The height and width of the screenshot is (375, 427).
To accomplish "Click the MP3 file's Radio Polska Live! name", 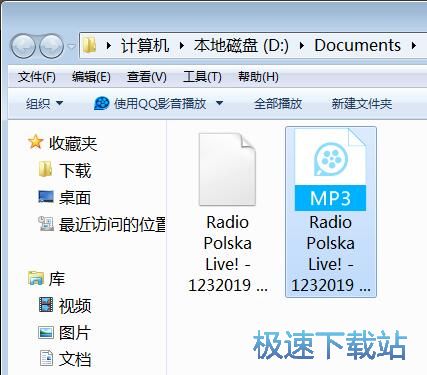I will 331,254.
